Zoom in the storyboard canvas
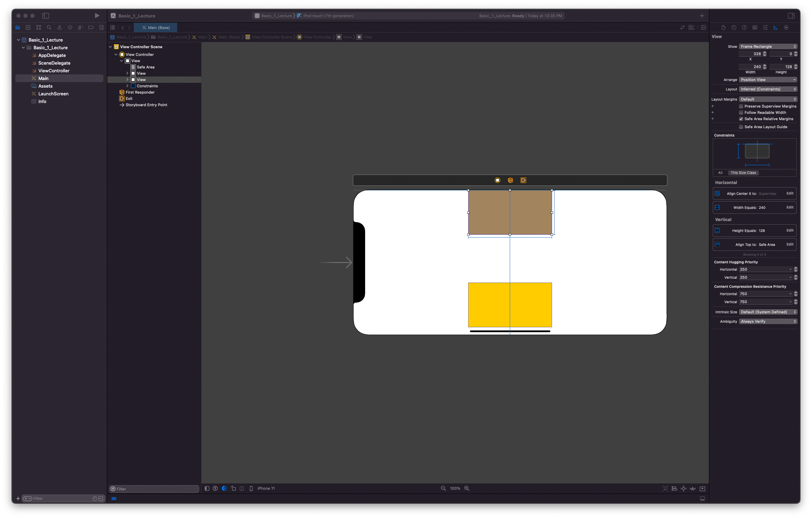This screenshot has width=812, height=518. click(x=467, y=488)
